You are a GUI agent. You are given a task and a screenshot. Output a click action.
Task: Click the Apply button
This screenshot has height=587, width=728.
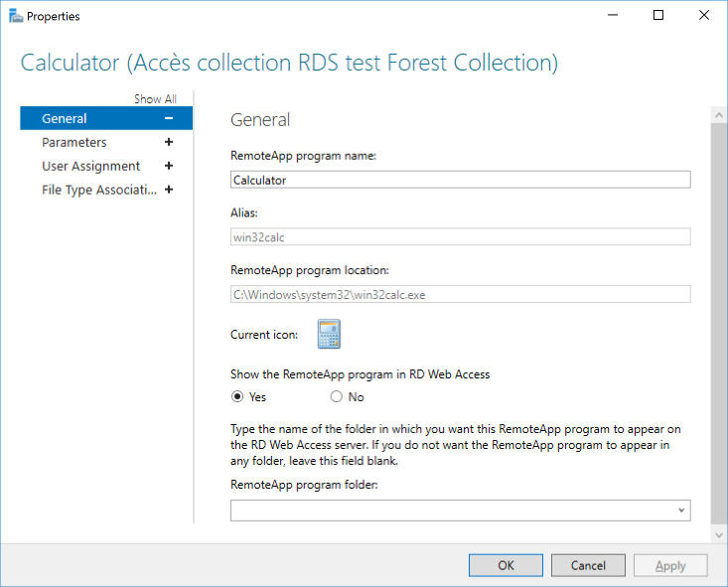[670, 565]
